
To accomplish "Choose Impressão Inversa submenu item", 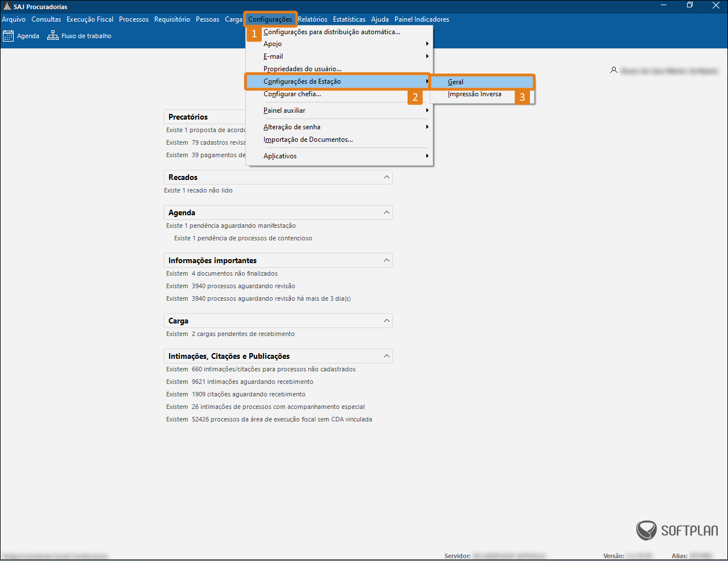I will pyautogui.click(x=474, y=94).
